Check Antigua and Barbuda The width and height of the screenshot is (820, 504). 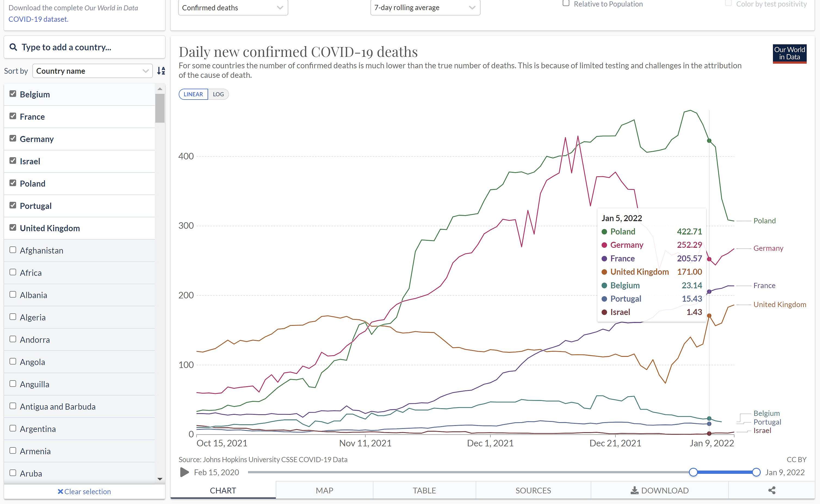coord(13,406)
